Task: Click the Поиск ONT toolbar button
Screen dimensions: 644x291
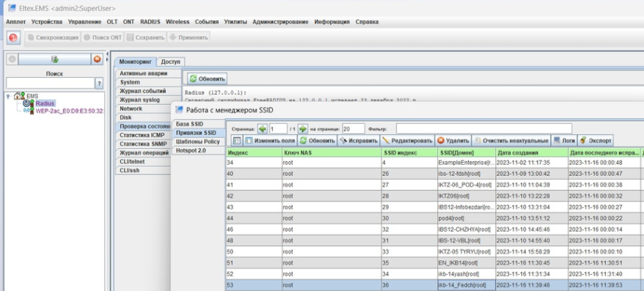Action: (x=102, y=37)
